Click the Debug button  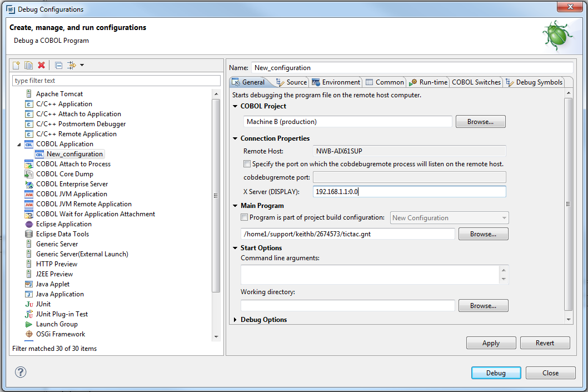click(496, 373)
